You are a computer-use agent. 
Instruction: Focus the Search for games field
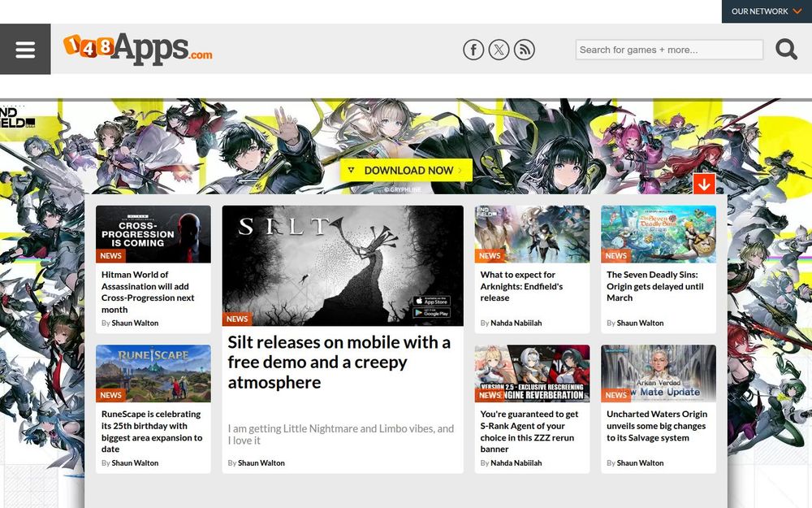[x=669, y=50]
